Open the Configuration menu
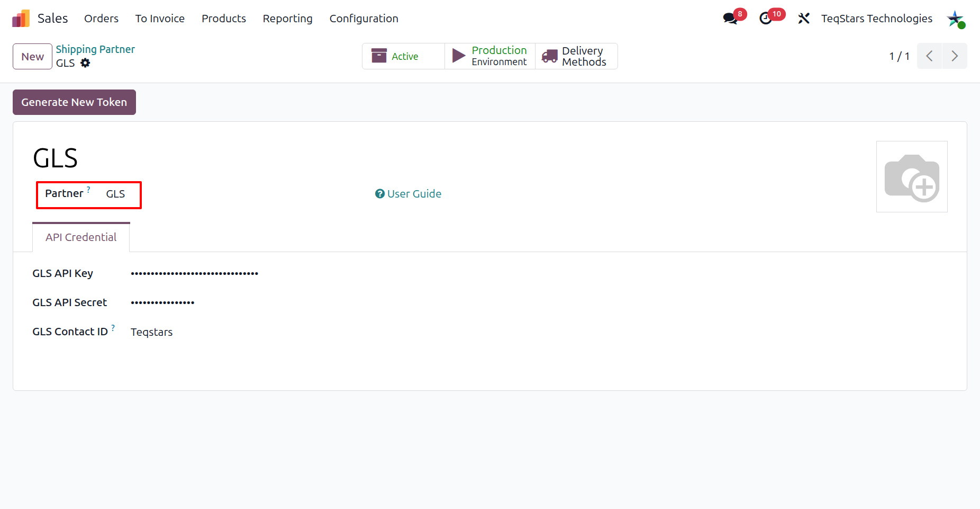Screen dimensions: 980x509 click(364, 19)
